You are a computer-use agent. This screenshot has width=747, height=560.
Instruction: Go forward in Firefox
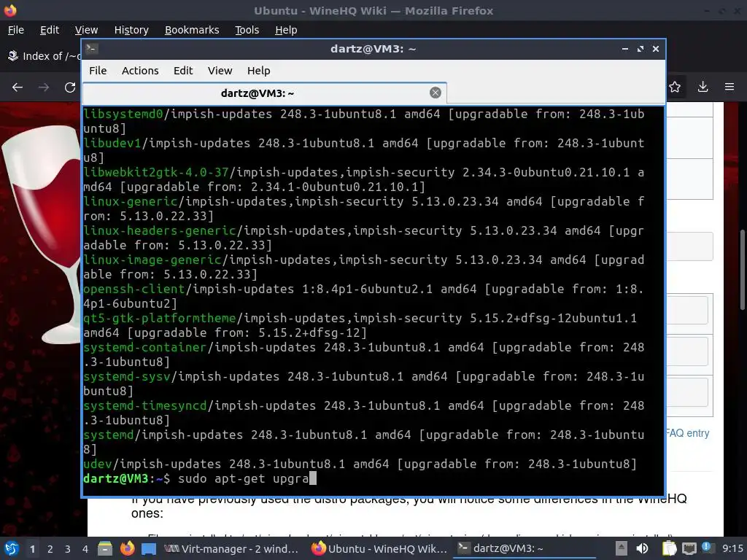point(44,87)
